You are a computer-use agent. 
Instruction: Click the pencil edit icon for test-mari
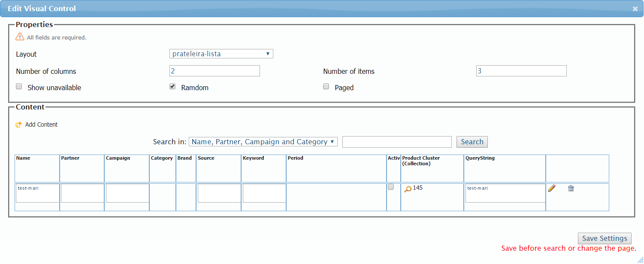(x=552, y=188)
